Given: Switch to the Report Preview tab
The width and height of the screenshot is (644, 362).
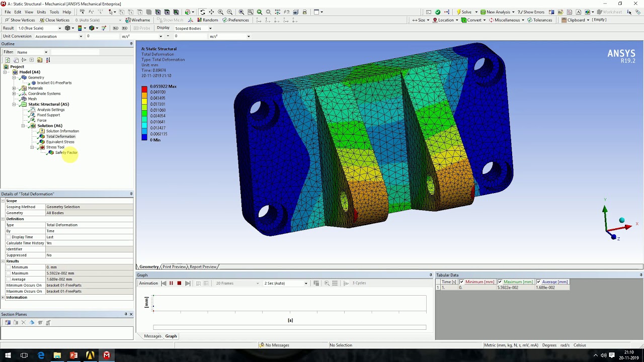Looking at the screenshot, I should (203, 266).
